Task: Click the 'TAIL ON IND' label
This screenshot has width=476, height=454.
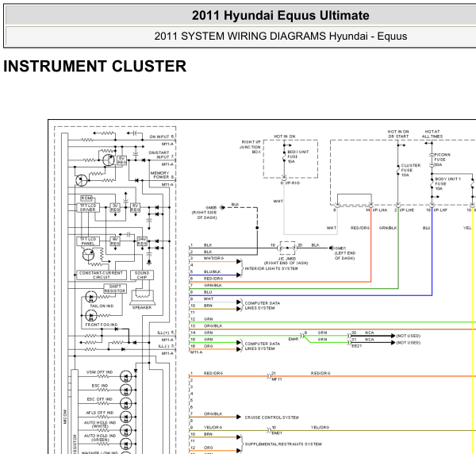Action: (x=102, y=306)
